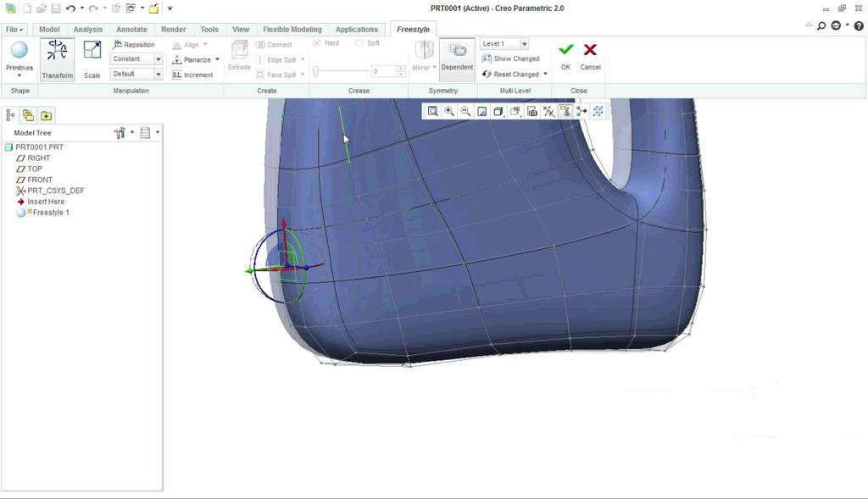This screenshot has height=499, width=868.
Task: Activate the Transform tool
Action: tap(57, 59)
